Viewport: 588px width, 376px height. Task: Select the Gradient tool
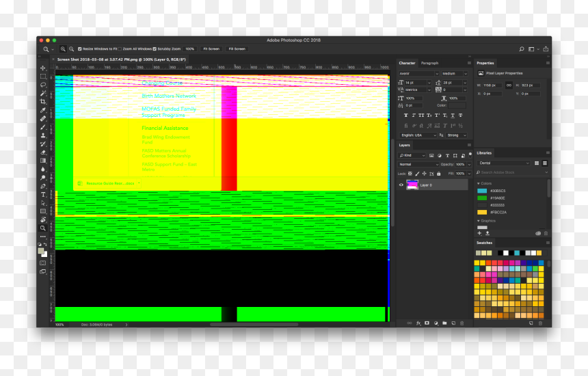pyautogui.click(x=43, y=161)
